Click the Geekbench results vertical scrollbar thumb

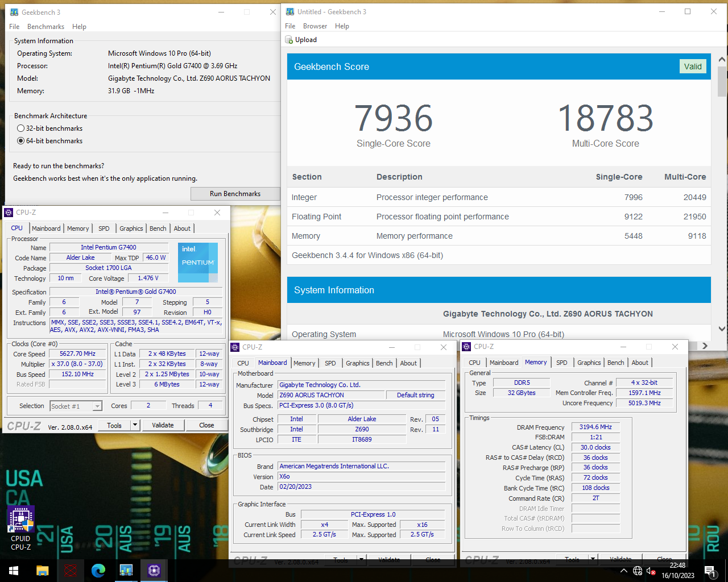point(722,81)
